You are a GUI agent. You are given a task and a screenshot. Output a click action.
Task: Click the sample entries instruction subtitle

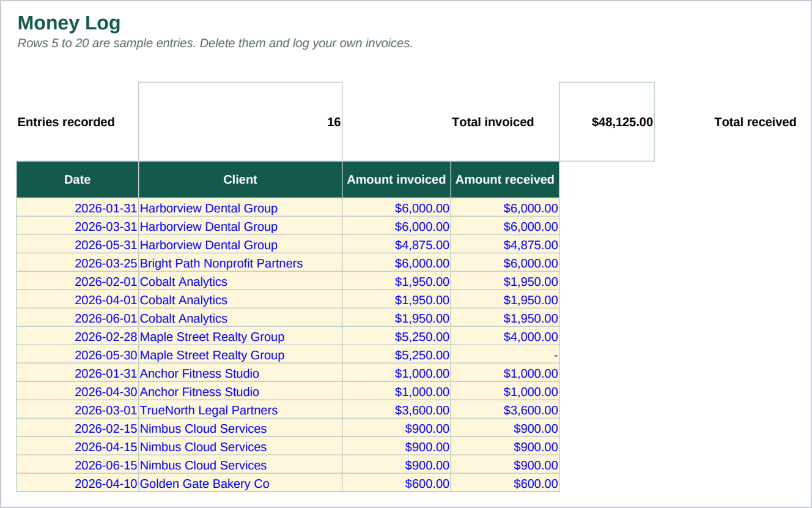tap(215, 43)
